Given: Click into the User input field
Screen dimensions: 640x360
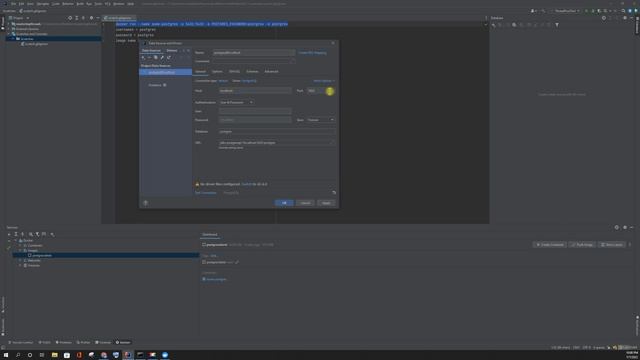Looking at the screenshot, I should click(x=255, y=111).
